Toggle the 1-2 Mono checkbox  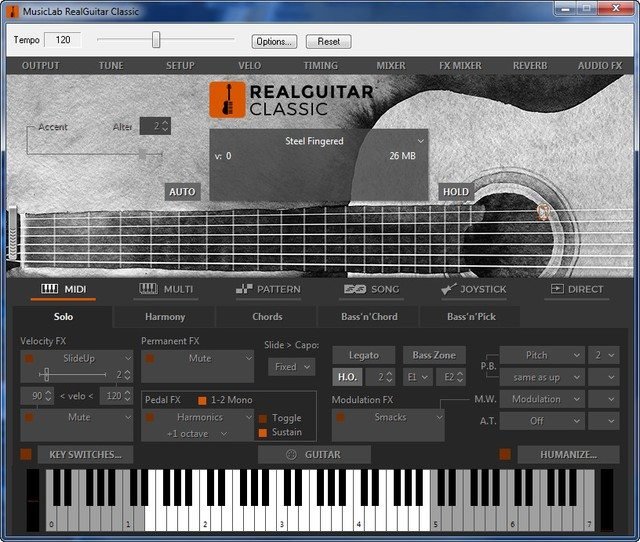pos(202,400)
